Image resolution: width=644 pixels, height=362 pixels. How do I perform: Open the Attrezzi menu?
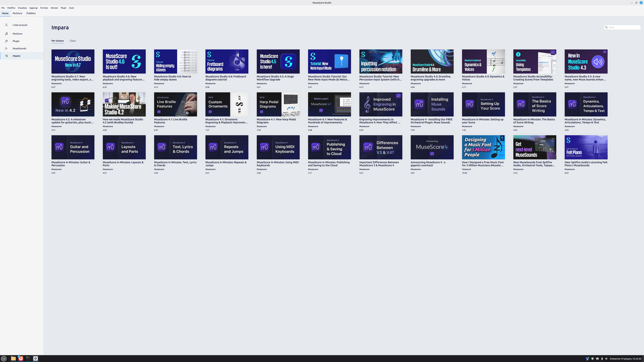click(54, 8)
